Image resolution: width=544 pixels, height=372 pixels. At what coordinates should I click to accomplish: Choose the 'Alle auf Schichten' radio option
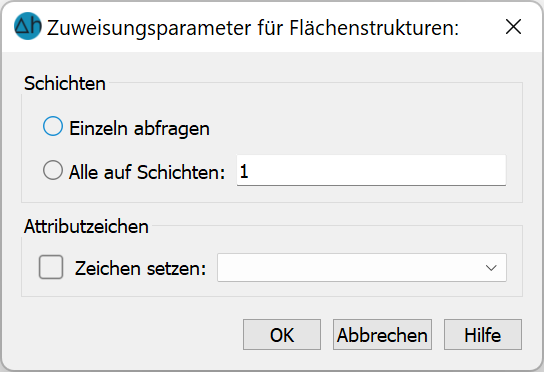[x=53, y=170]
